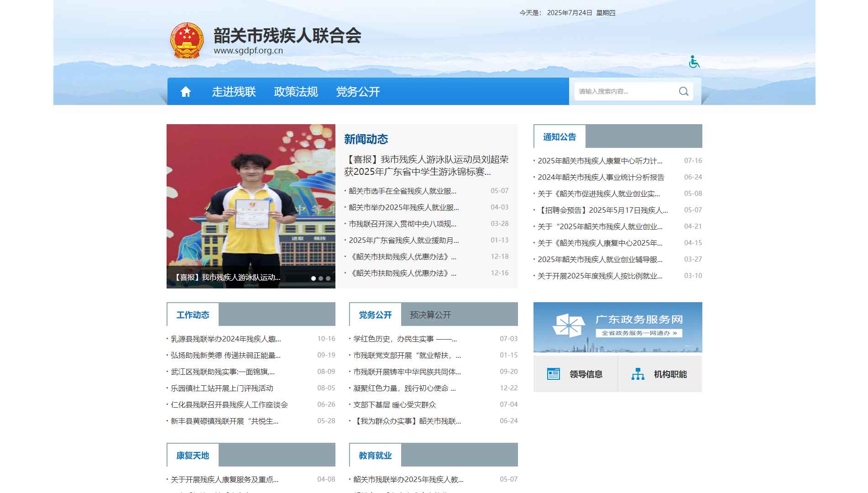868x493 pixels.
Task: Click the URL text www.sgdpf.org.cn
Action: pyautogui.click(x=248, y=51)
